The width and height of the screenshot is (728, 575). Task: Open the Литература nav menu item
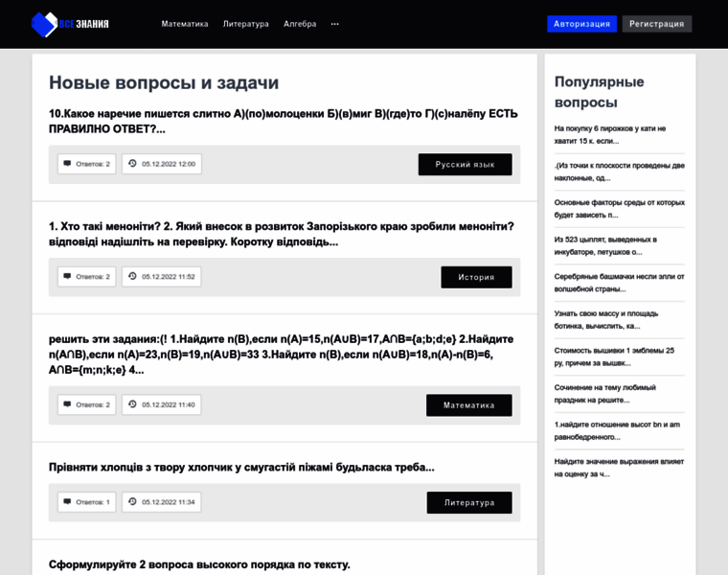click(x=245, y=24)
